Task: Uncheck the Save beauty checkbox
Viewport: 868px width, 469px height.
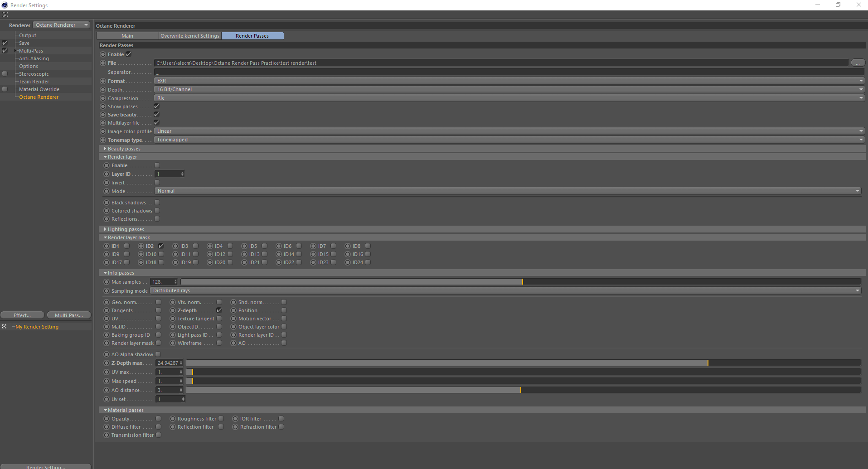Action: 157,115
